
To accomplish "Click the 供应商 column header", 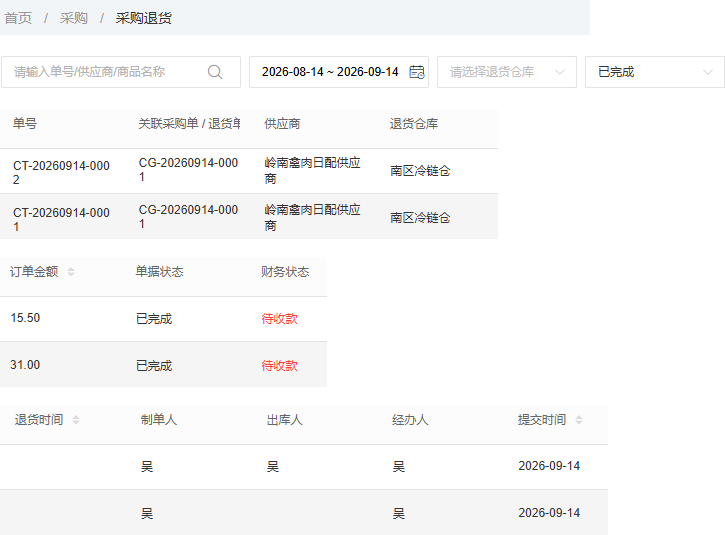I will point(282,123).
